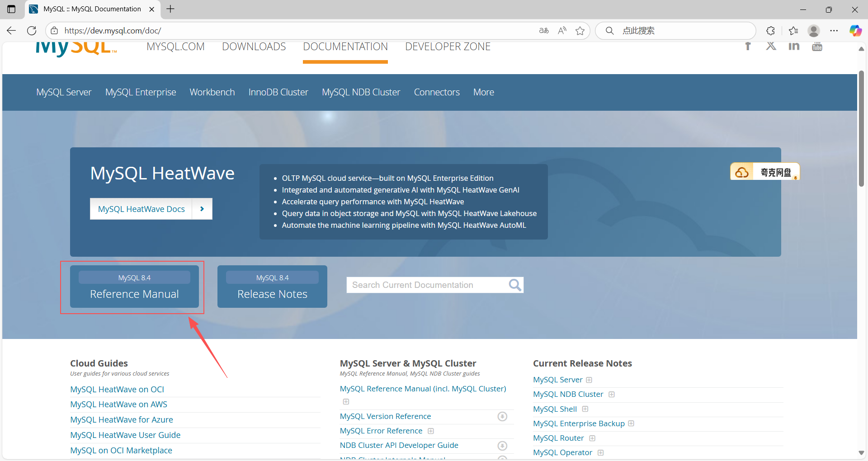
Task: Expand MySQL Operator release notes
Action: coord(600,453)
